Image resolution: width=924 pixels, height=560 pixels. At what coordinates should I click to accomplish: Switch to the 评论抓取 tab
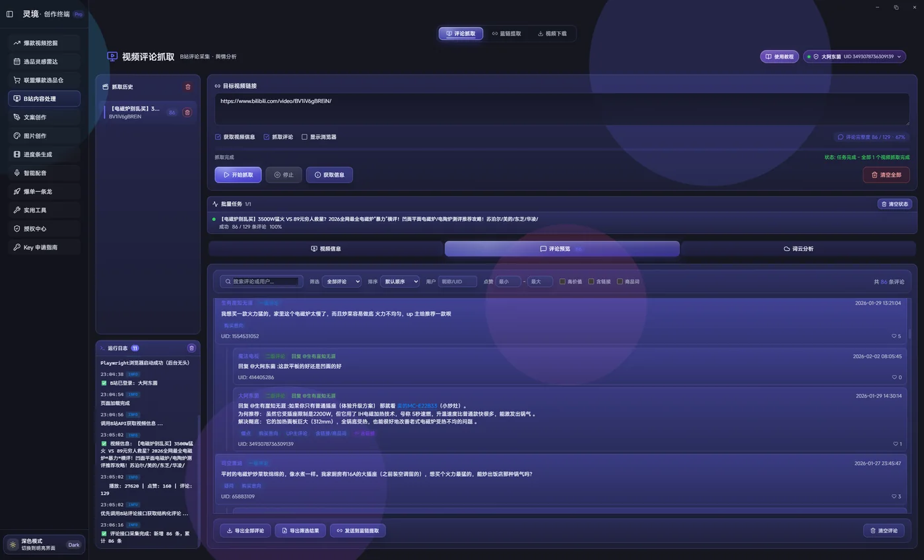pyautogui.click(x=461, y=34)
